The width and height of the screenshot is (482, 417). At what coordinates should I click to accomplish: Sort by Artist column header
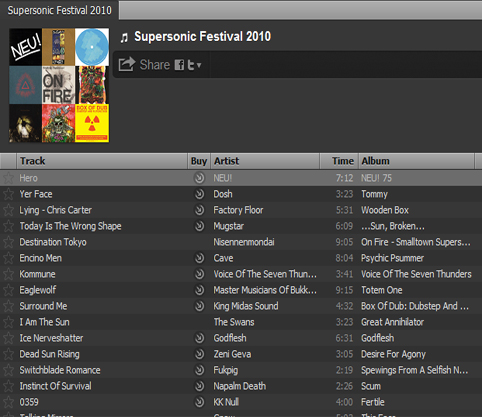[x=265, y=161]
